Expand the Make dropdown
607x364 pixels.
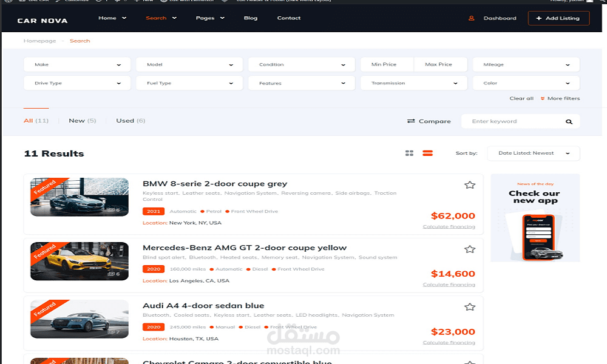tap(77, 64)
